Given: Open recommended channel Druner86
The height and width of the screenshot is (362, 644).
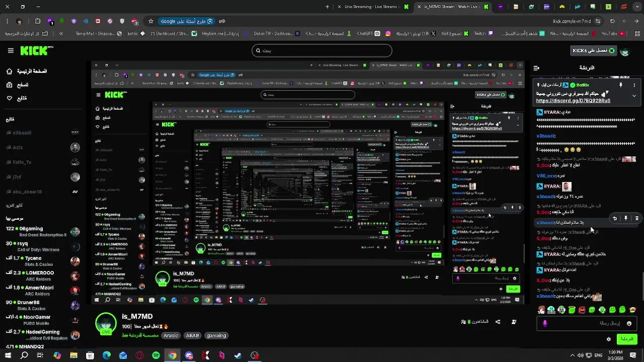Looking at the screenshot, I should tap(43, 305).
